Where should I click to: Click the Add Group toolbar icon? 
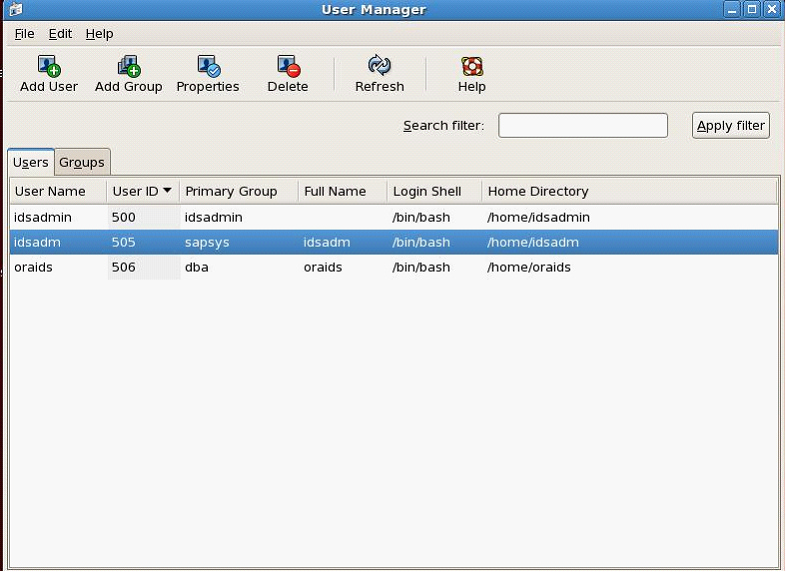(x=128, y=67)
